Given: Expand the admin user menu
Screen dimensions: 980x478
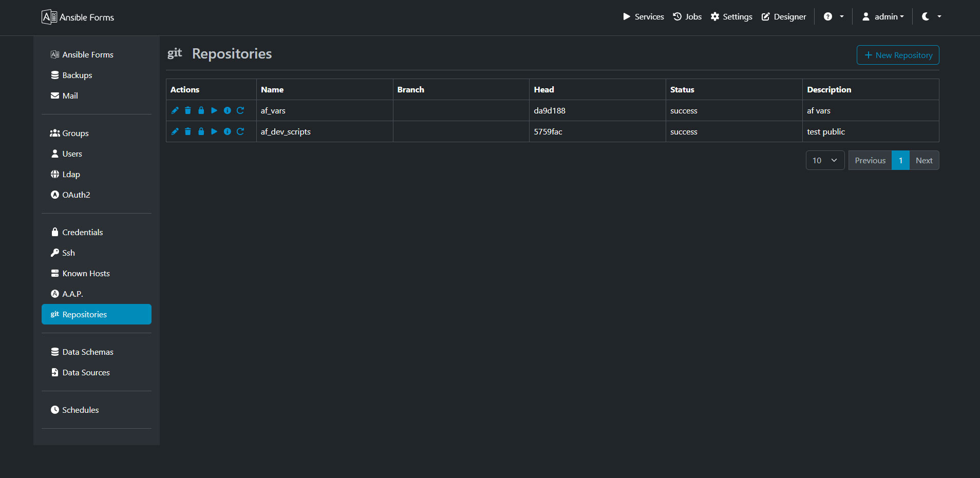Looking at the screenshot, I should (882, 16).
